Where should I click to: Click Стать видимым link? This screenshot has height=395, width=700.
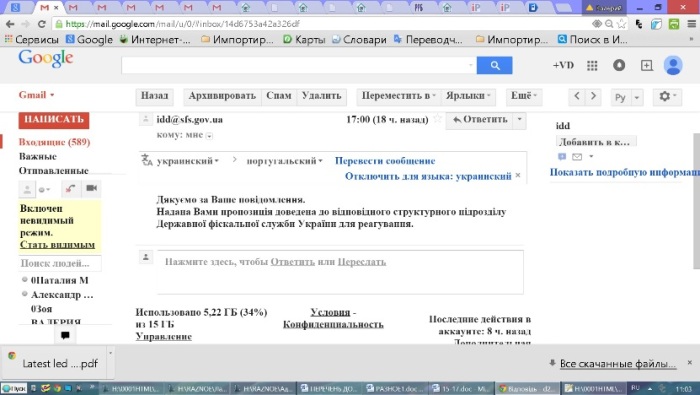57,245
